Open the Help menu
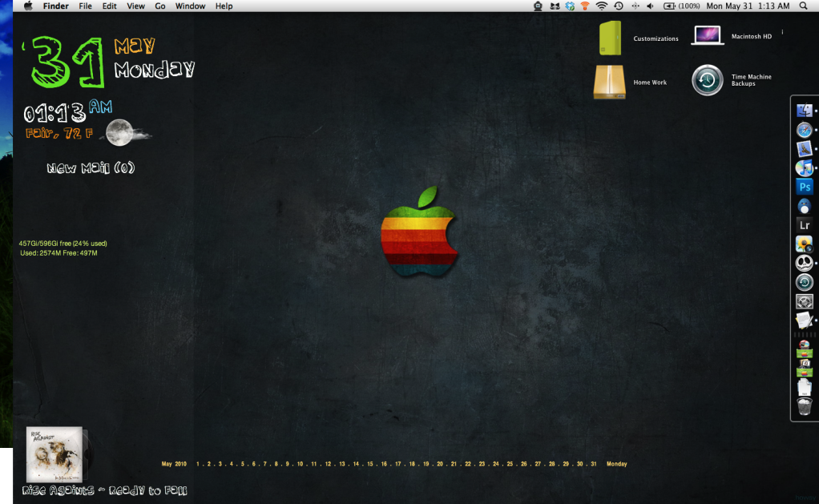Screen dimensions: 819x504 click(224, 6)
